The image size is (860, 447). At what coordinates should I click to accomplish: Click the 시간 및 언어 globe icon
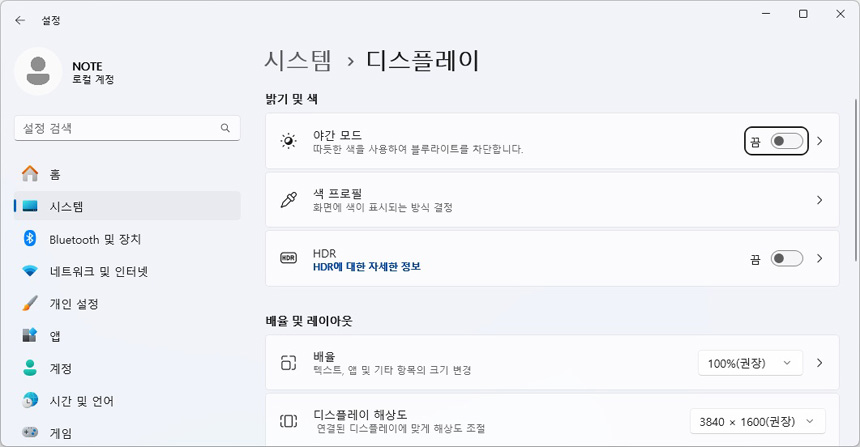pyautogui.click(x=30, y=400)
